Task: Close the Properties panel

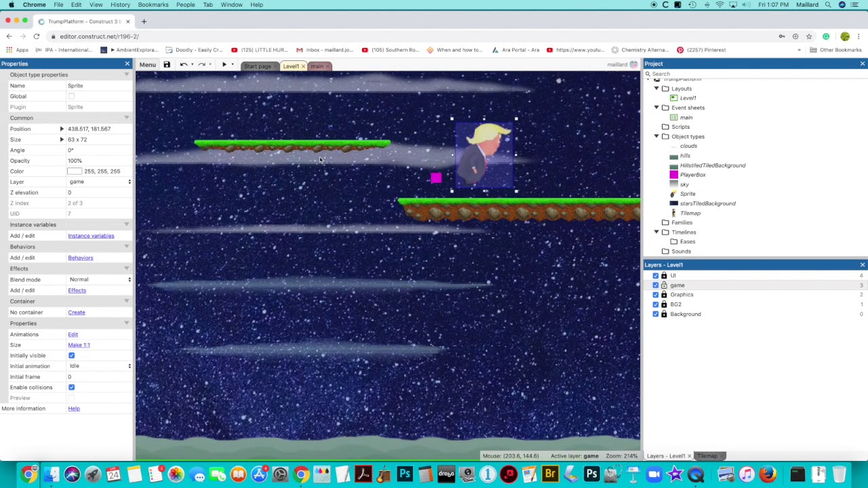Action: [x=127, y=64]
